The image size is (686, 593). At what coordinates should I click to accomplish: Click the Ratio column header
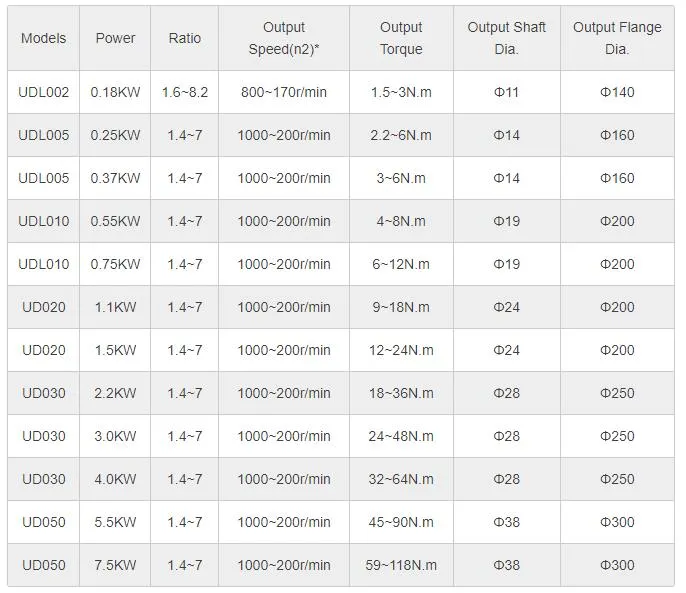(184, 38)
